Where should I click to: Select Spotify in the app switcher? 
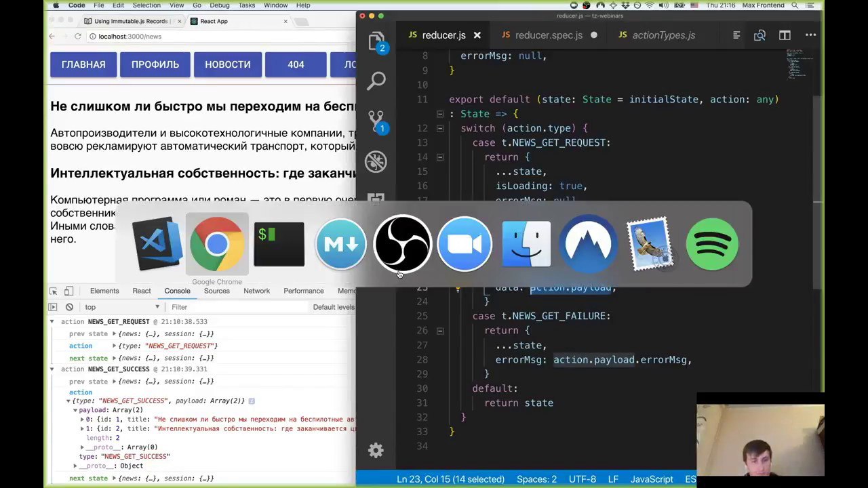(712, 243)
